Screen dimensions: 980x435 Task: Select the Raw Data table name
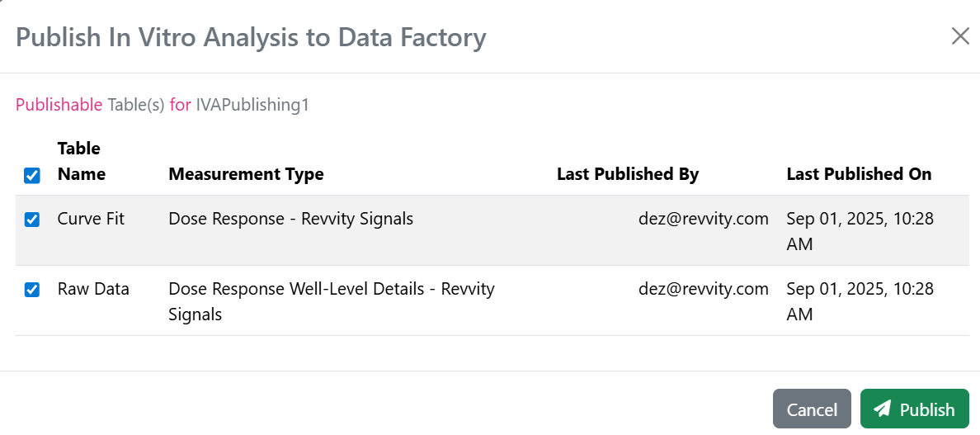point(93,289)
